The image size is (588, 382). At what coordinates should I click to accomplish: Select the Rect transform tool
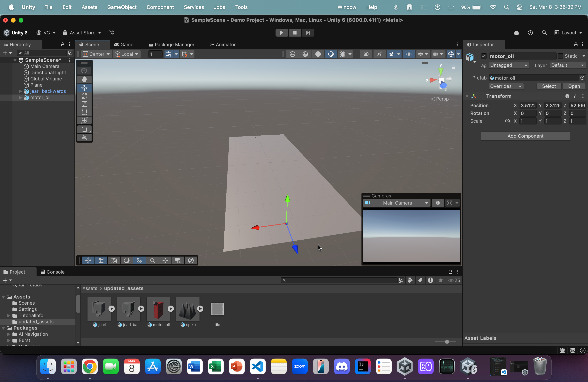point(84,112)
